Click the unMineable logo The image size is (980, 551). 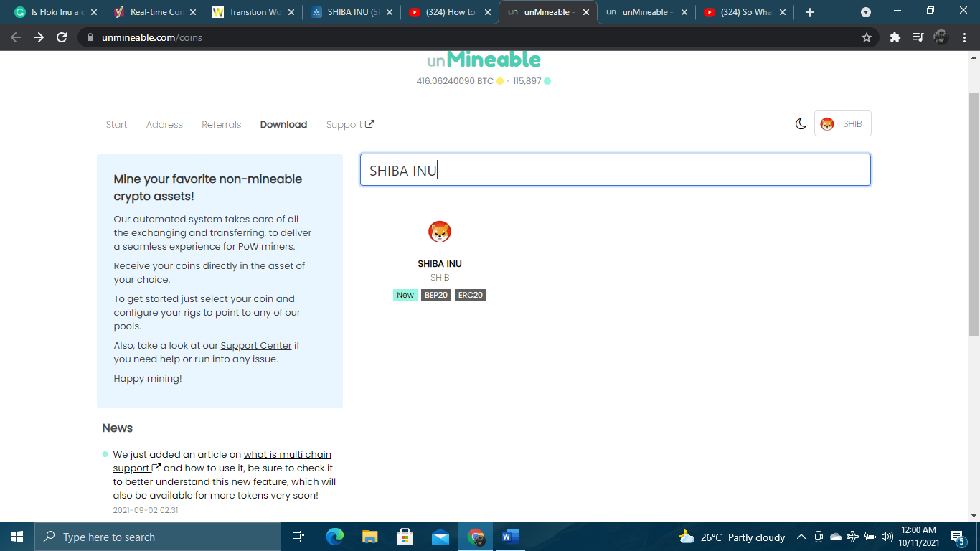pyautogui.click(x=484, y=60)
